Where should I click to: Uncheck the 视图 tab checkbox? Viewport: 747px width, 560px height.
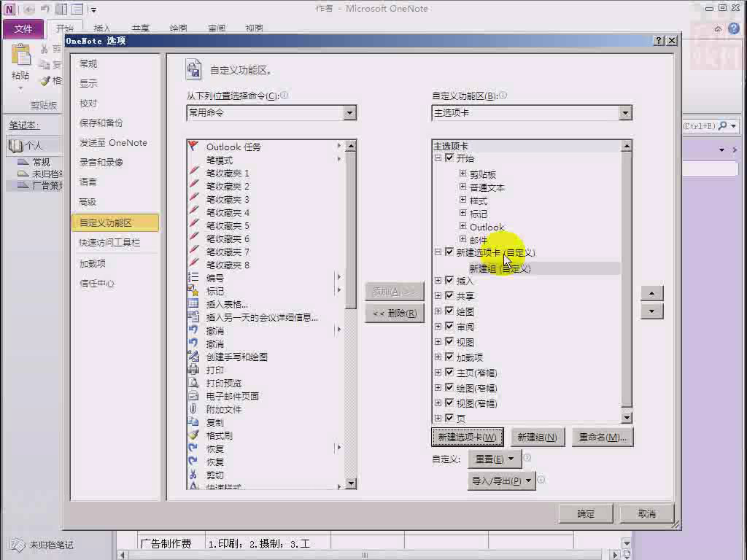pos(449,341)
